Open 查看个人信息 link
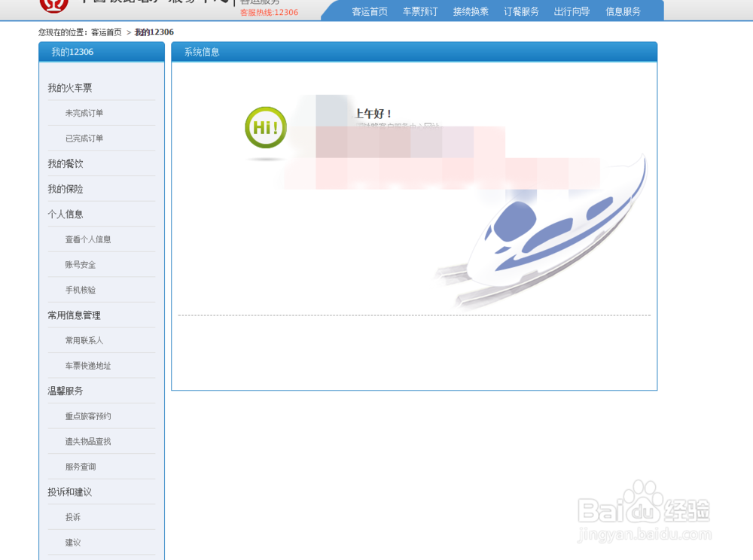Screen dimensions: 753x560 pyautogui.click(x=88, y=239)
